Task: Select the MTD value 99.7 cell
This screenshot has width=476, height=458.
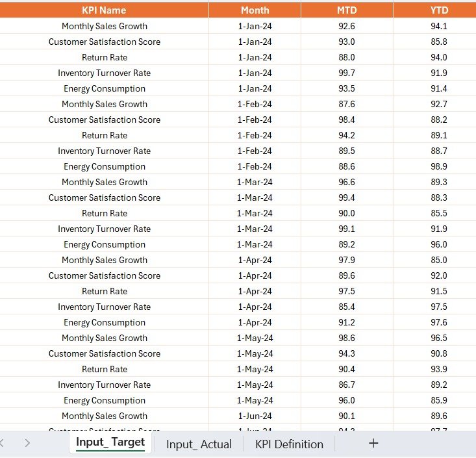Action: 346,73
